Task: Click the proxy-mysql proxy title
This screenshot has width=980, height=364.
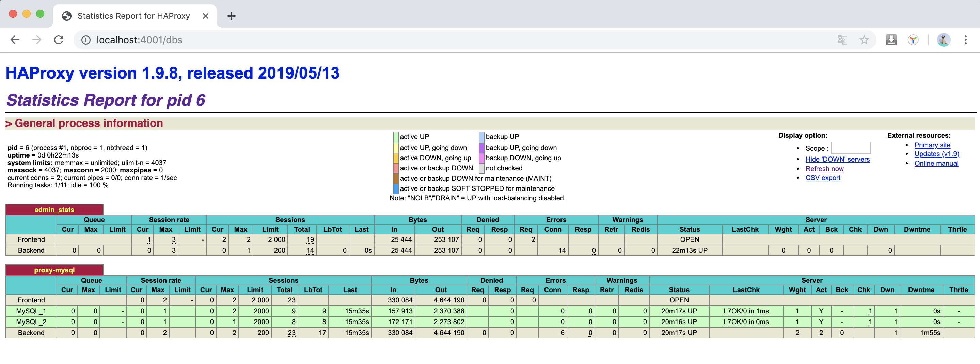Action: [x=54, y=270]
